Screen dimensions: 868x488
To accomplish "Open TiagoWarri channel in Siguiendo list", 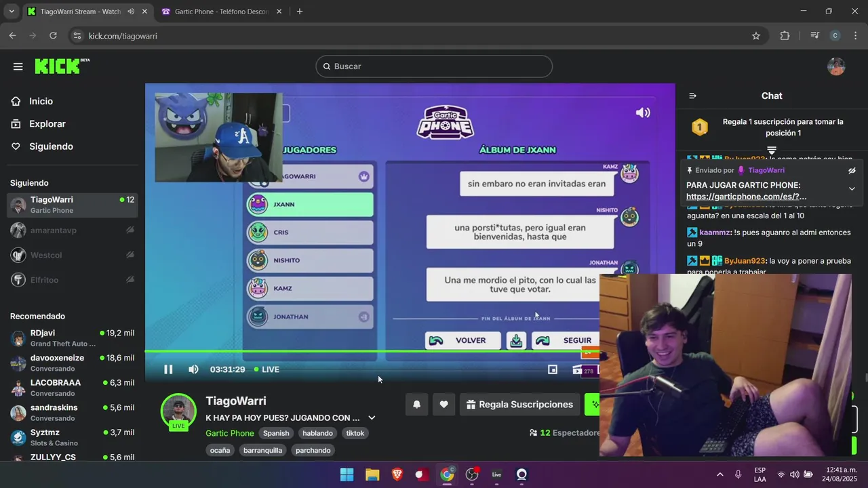I will point(72,205).
